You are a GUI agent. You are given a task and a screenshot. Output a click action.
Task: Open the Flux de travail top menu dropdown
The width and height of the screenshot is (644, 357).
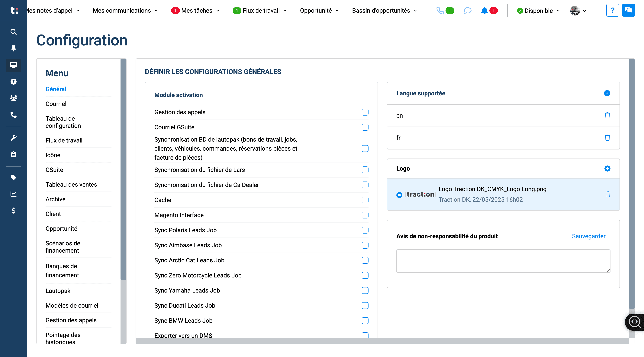pyautogui.click(x=260, y=11)
